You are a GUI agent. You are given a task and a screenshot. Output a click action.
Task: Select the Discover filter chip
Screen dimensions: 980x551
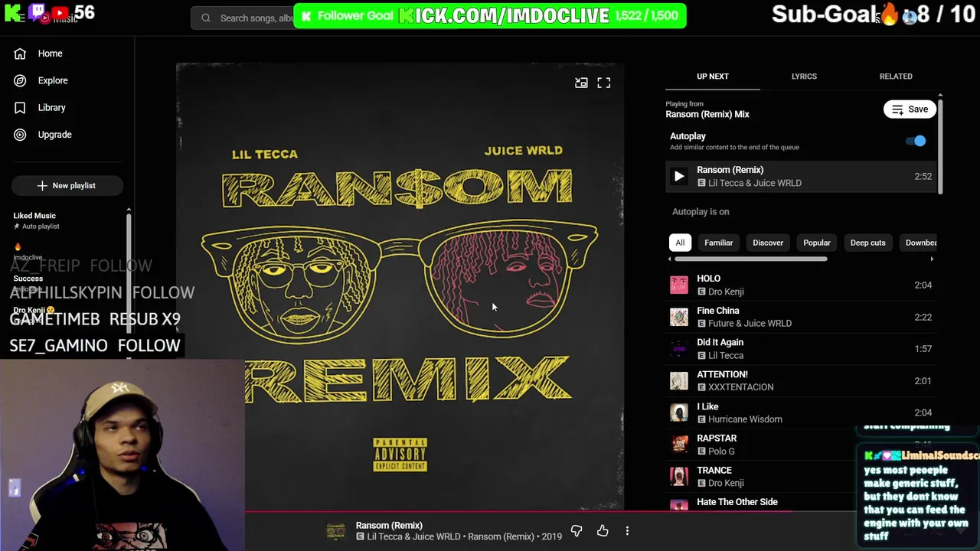[x=768, y=243]
